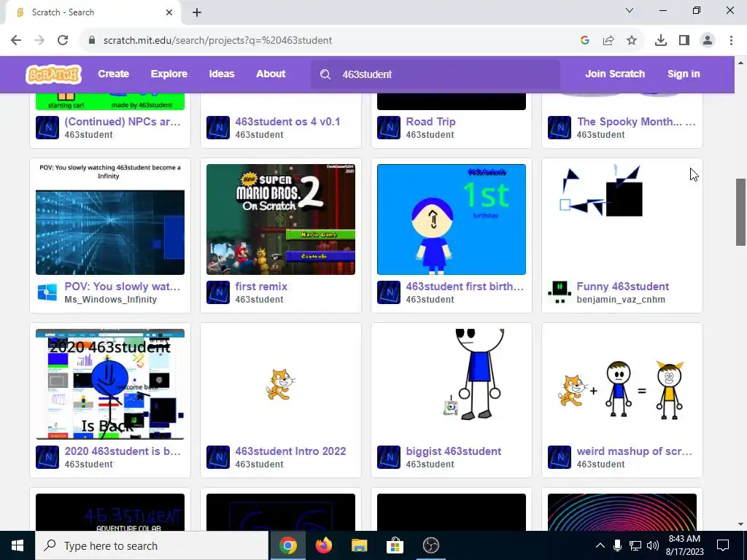Open the '463student Intro 2022' link
Viewport: 747px width, 560px height.
(x=290, y=451)
